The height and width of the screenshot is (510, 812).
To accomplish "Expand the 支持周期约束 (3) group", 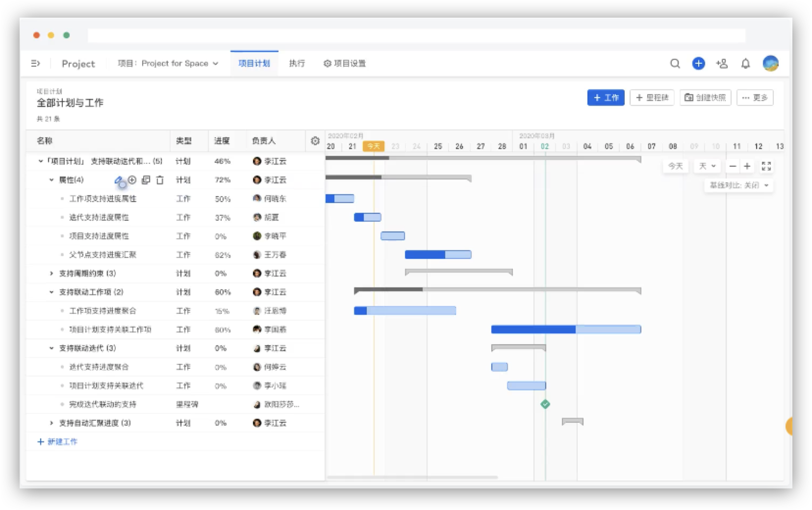I will click(51, 274).
